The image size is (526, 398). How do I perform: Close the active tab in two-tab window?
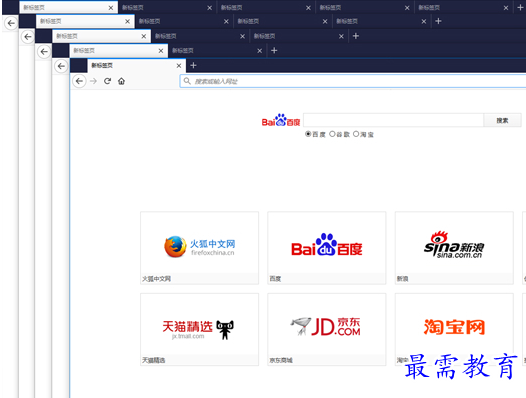coord(161,51)
